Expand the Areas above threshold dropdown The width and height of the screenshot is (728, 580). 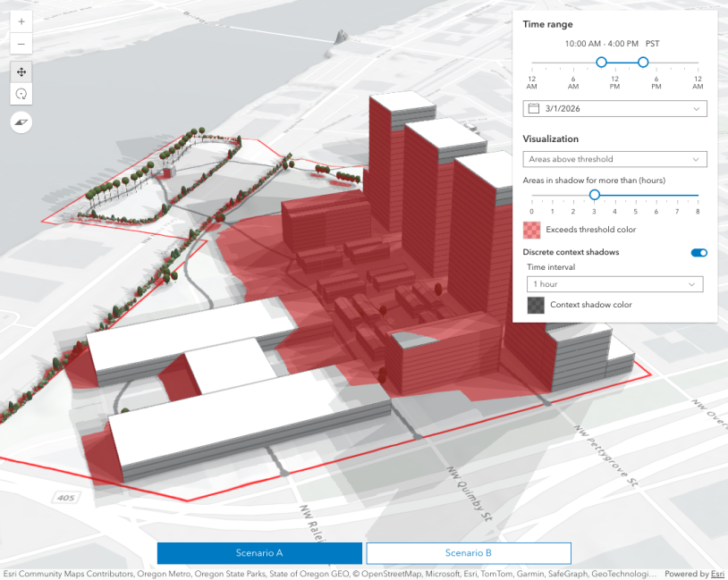pyautogui.click(x=614, y=159)
